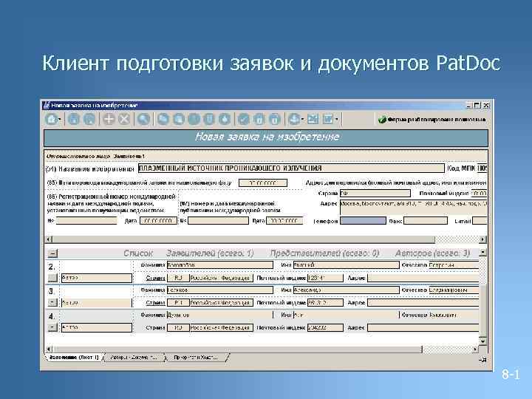Click underlined Страна link in row 2
The width and height of the screenshot is (532, 399).
155,279
